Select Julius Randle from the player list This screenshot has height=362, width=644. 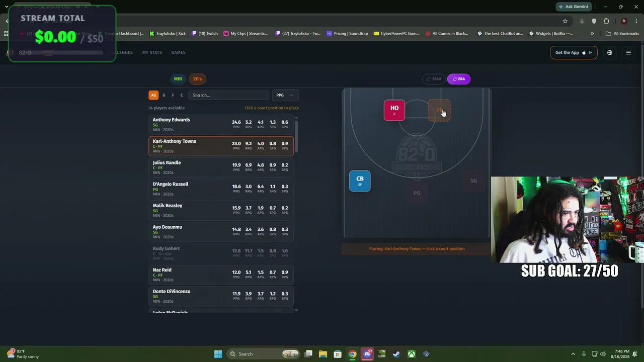[221, 167]
